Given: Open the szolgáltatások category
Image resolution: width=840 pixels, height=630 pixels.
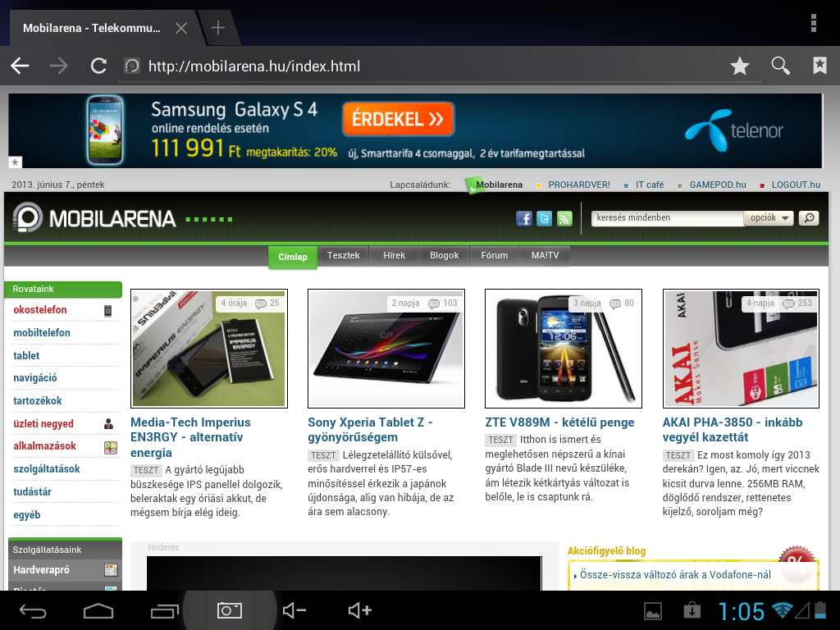Looking at the screenshot, I should (x=47, y=468).
